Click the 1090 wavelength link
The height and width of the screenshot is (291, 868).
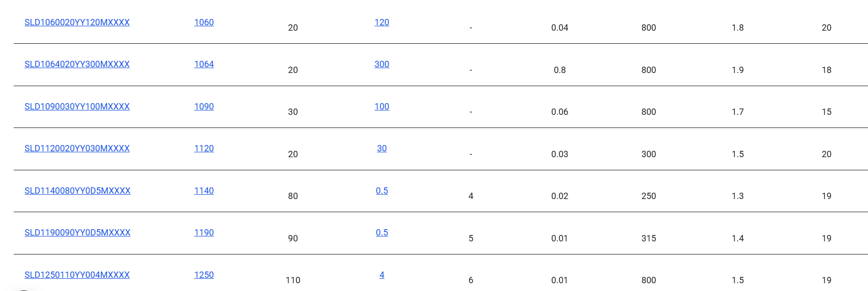point(204,107)
